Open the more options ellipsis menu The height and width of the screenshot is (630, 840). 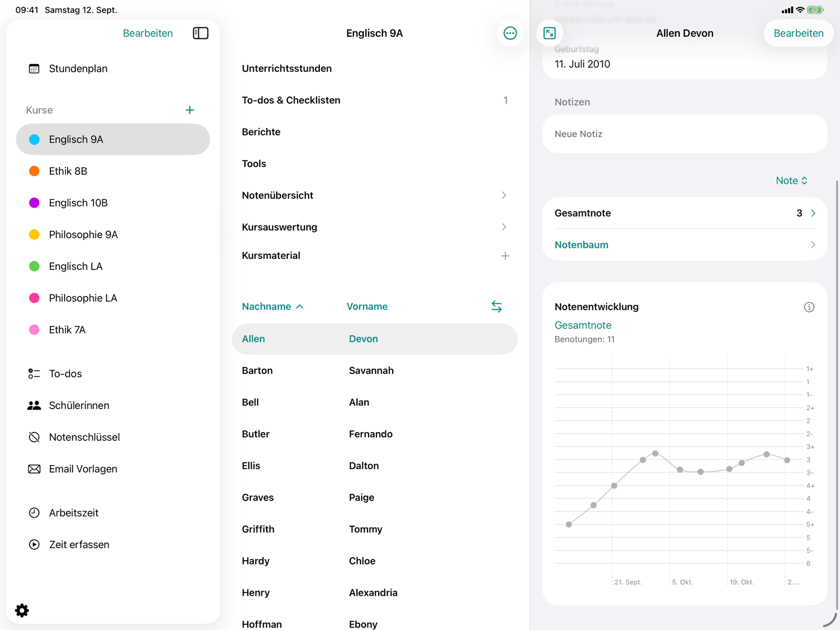510,33
